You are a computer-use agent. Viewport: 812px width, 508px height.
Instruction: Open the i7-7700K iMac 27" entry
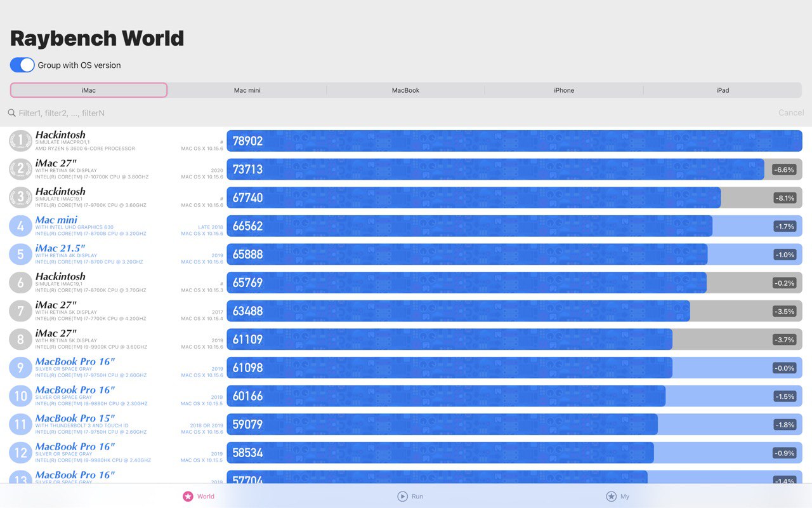(x=56, y=305)
